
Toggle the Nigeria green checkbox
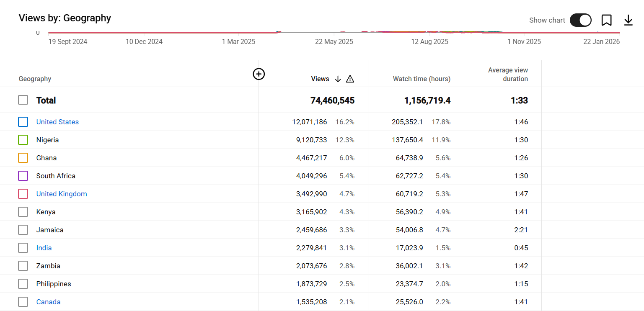point(23,140)
